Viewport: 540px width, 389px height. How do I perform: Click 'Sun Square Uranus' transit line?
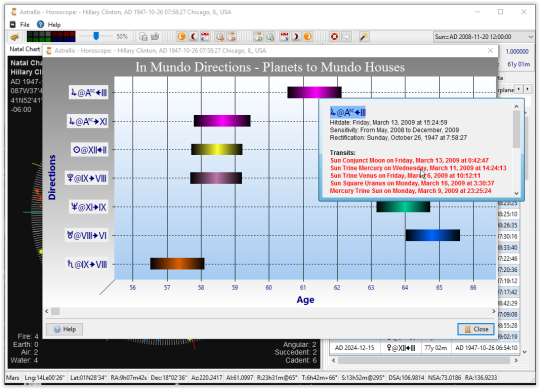[412, 183]
